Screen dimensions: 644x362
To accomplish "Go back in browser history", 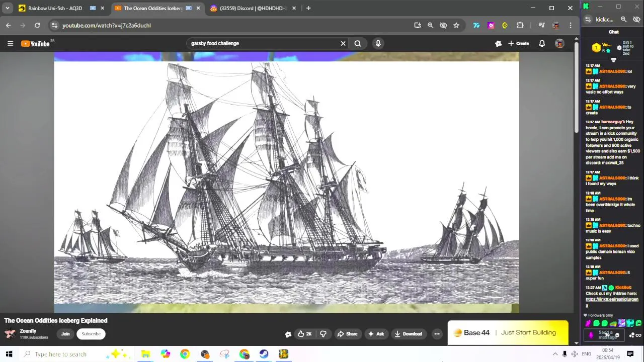I will pyautogui.click(x=9, y=25).
